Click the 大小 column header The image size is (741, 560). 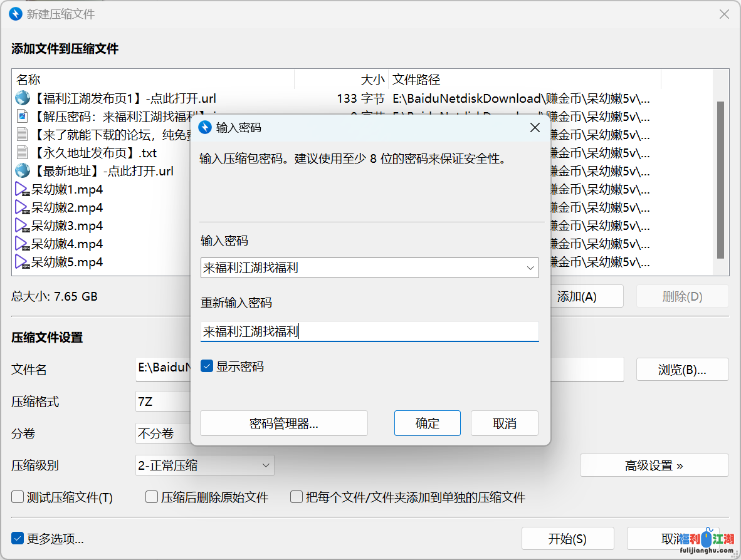point(372,80)
